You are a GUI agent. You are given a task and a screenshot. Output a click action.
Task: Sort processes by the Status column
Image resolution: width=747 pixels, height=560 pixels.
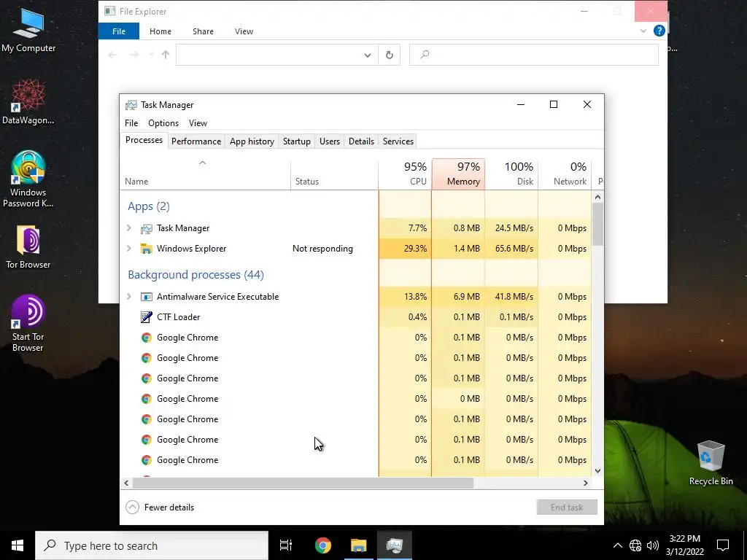point(334,174)
